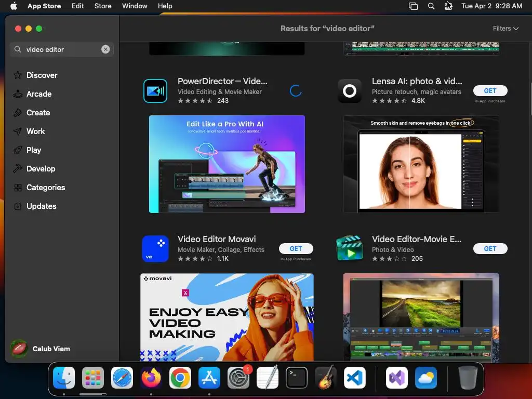Open Calub Viem account profile
This screenshot has height=399, width=532.
(41, 349)
